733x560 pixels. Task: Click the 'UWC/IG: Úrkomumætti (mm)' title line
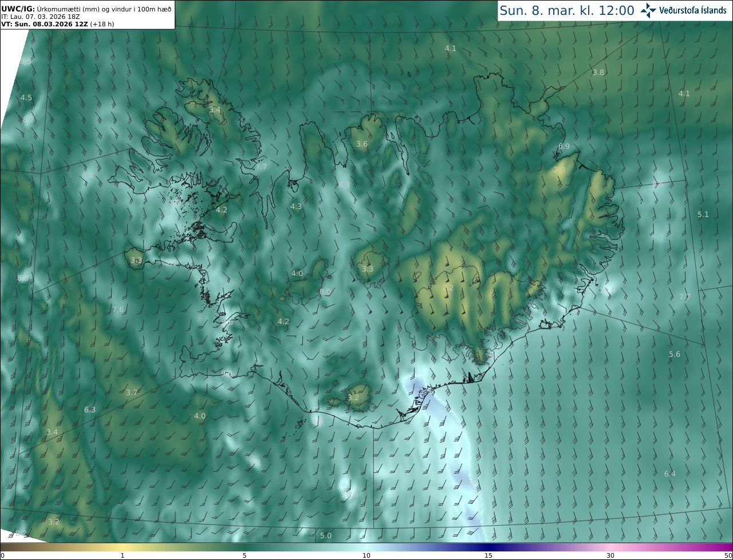86,9
